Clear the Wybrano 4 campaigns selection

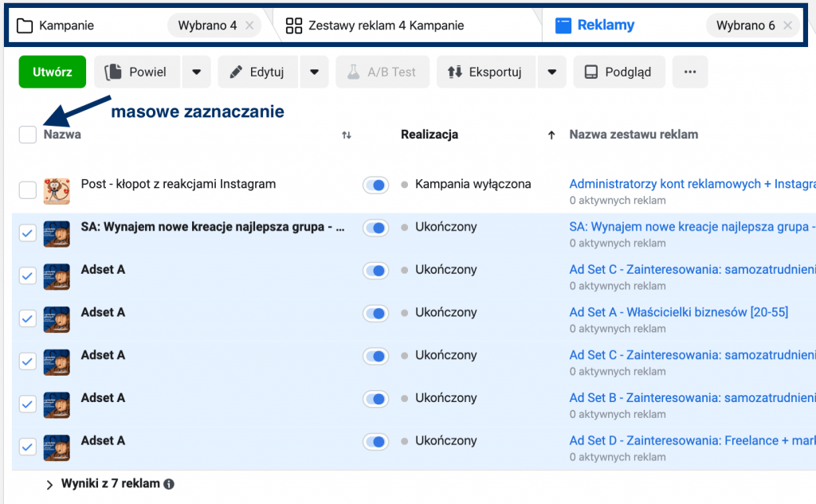coord(249,25)
